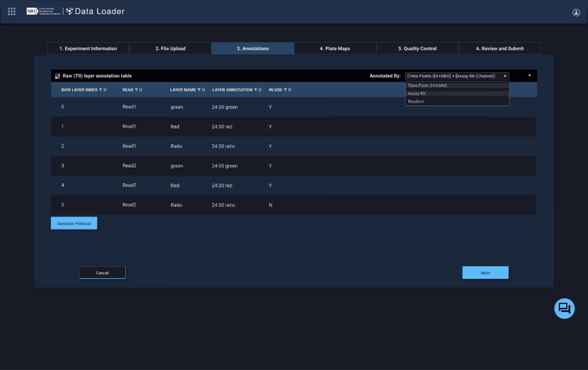Click the Cancel button

click(102, 272)
